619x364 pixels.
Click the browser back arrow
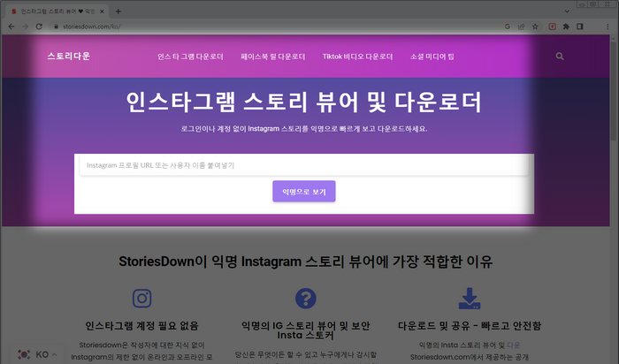11,27
